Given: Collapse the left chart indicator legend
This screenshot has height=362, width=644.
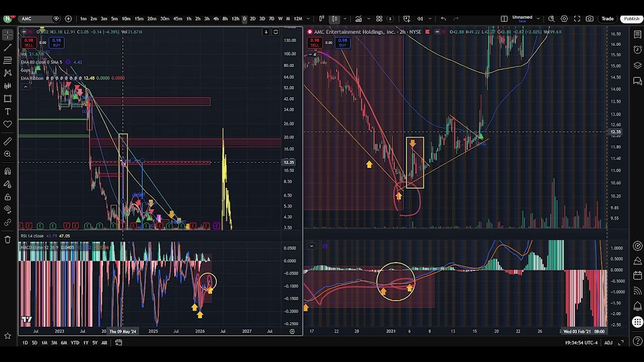Looking at the screenshot, I should tap(25, 86).
